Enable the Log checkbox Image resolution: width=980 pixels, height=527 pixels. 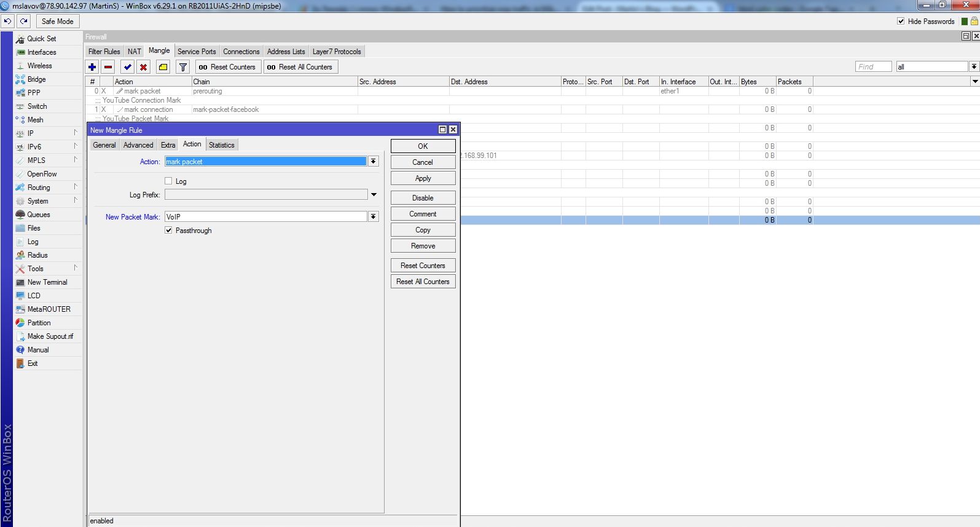click(168, 181)
